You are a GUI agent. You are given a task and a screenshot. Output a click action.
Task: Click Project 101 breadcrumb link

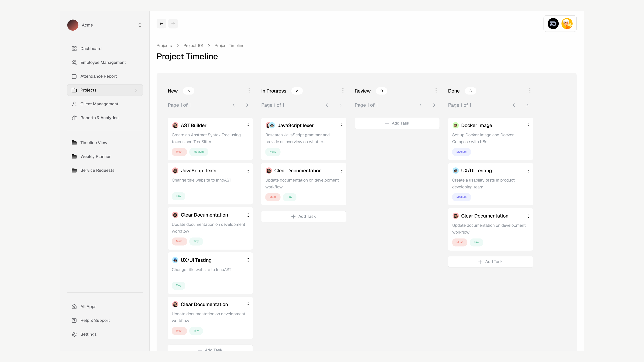(x=193, y=45)
